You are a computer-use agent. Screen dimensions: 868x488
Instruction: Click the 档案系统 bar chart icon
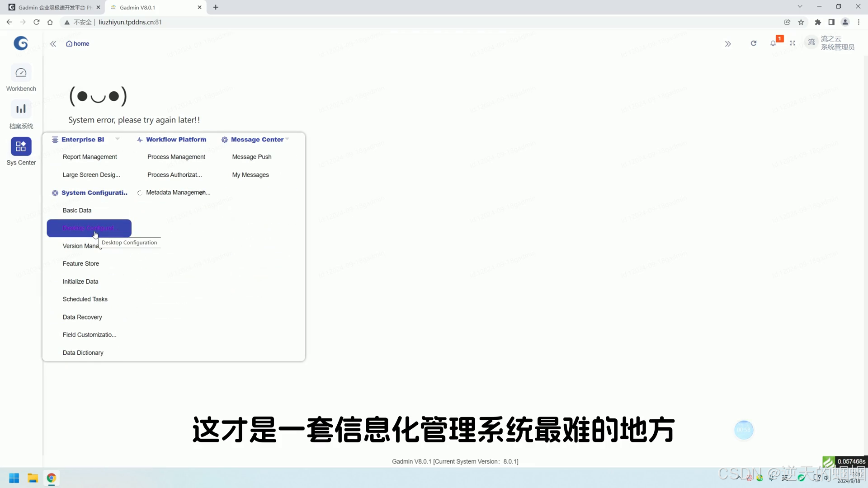click(21, 109)
